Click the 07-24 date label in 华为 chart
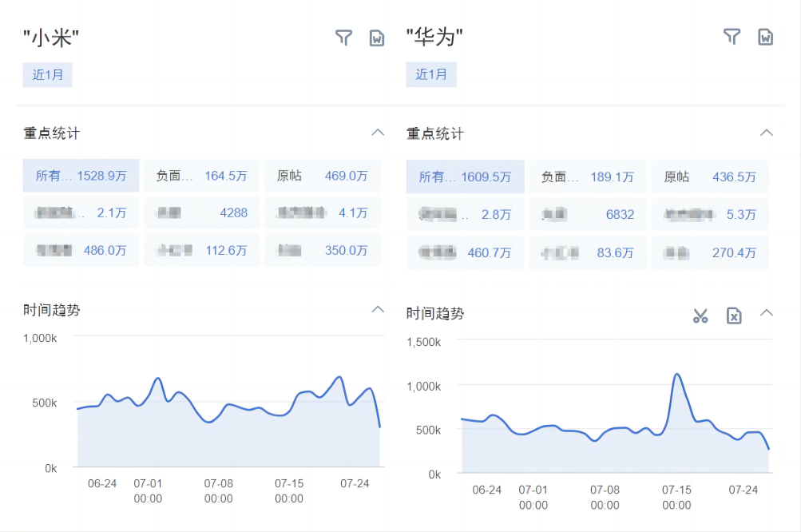801x532 pixels. pyautogui.click(x=744, y=490)
